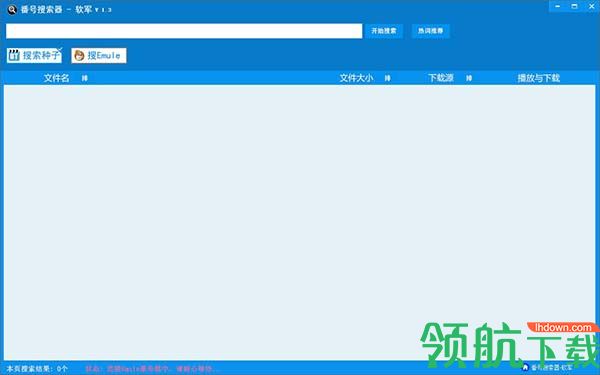This screenshot has width=600, height=375.
Task: Click the 文件大小 column header
Action: (356, 78)
